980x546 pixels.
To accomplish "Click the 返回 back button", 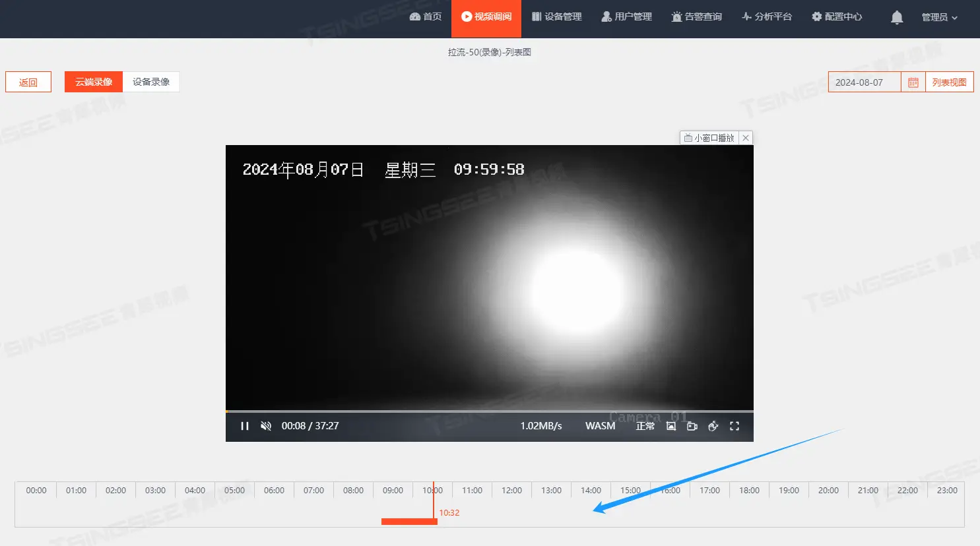I will [x=28, y=82].
